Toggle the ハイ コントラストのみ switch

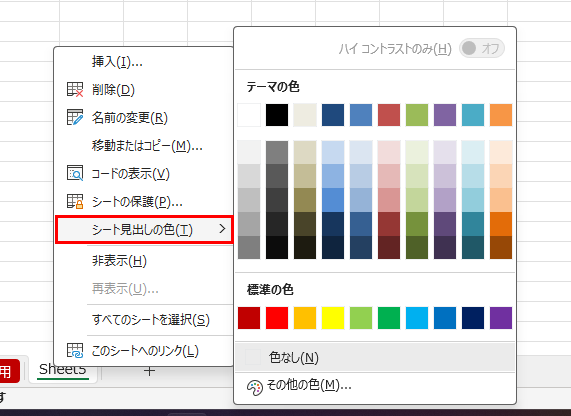481,48
